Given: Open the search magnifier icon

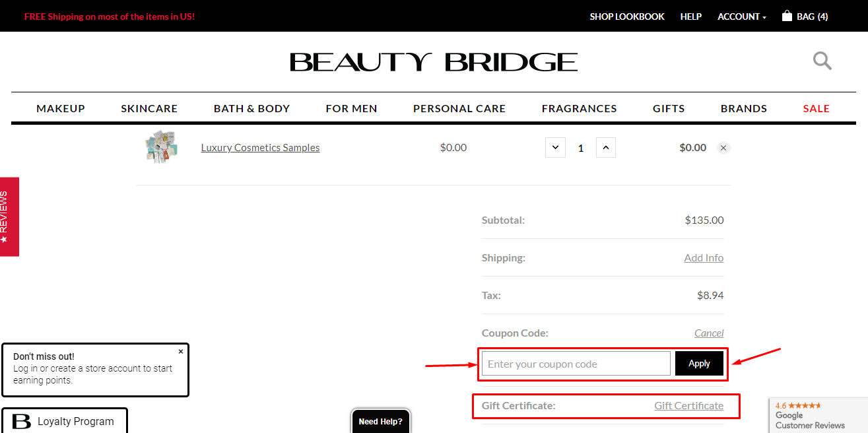Looking at the screenshot, I should coord(822,61).
